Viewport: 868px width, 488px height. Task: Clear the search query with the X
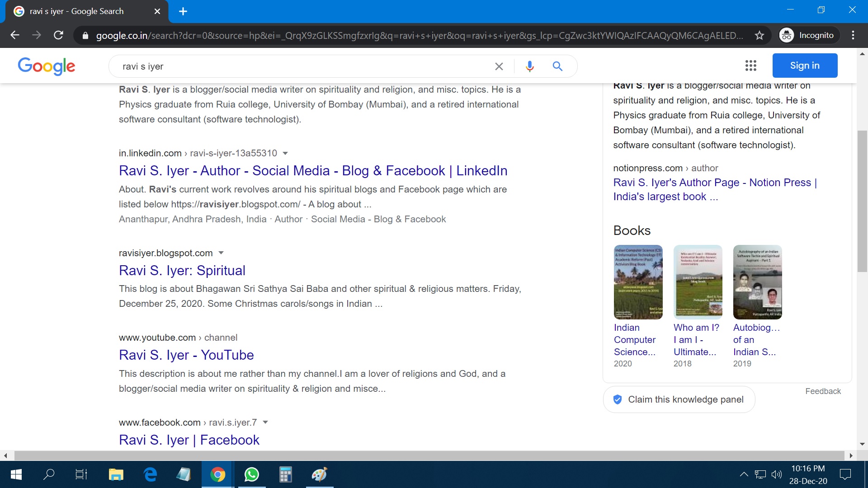pyautogui.click(x=499, y=66)
